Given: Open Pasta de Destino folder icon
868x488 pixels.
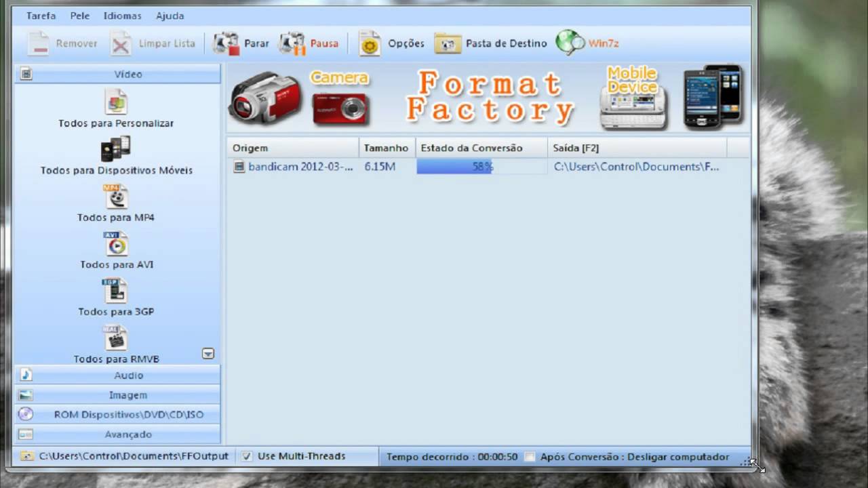Looking at the screenshot, I should coord(448,43).
